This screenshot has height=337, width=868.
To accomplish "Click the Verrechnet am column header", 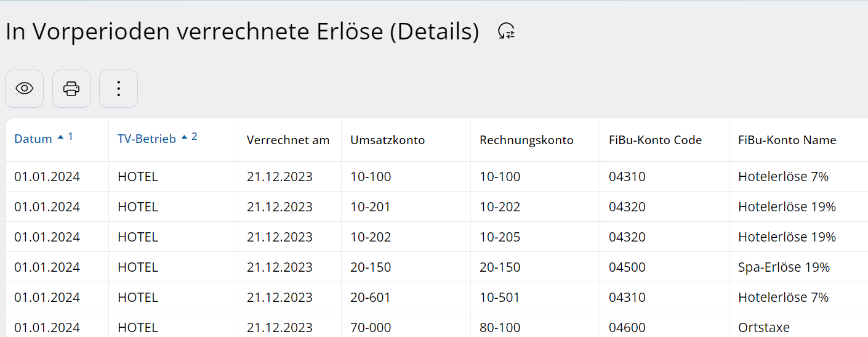I will point(288,140).
